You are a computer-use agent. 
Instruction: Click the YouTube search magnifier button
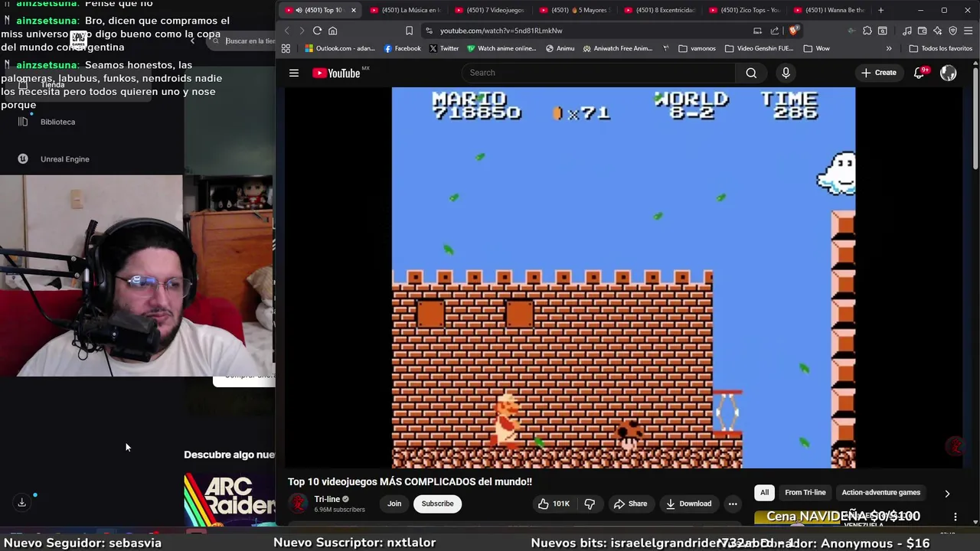click(751, 73)
